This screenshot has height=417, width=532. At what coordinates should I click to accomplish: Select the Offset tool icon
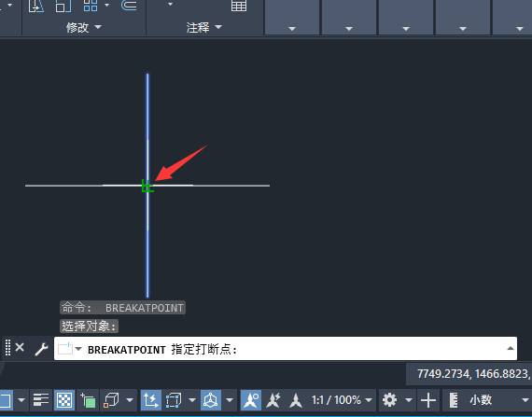130,6
